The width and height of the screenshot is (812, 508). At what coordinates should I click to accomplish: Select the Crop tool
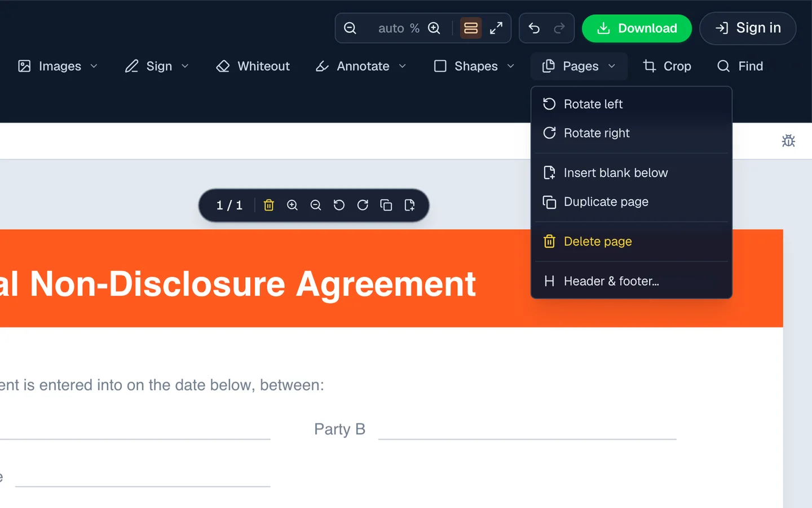click(667, 66)
